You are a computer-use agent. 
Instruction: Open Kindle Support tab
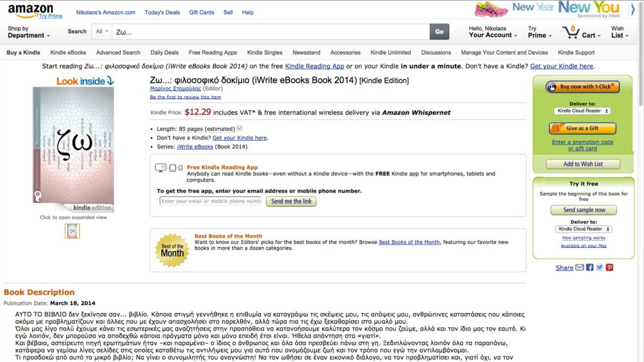click(576, 53)
